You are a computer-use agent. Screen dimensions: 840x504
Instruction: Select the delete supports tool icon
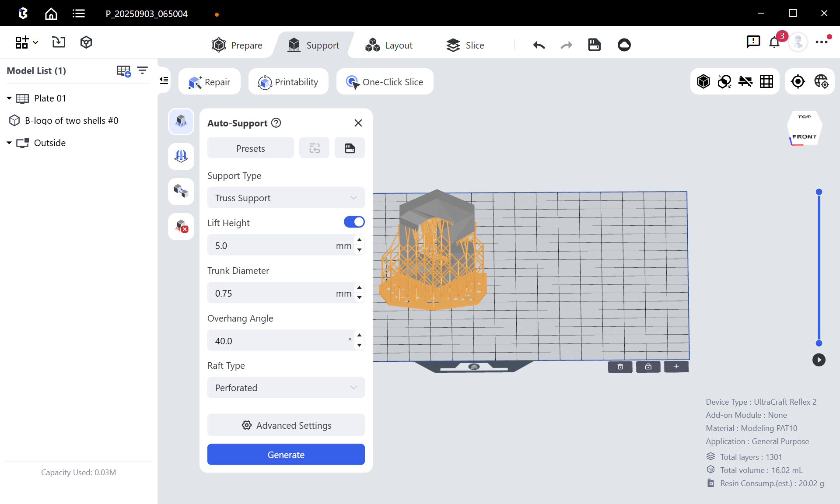181,226
